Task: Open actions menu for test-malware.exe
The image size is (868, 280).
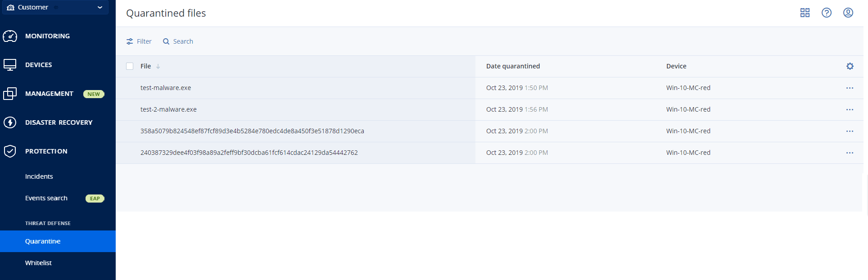Action: (x=850, y=88)
